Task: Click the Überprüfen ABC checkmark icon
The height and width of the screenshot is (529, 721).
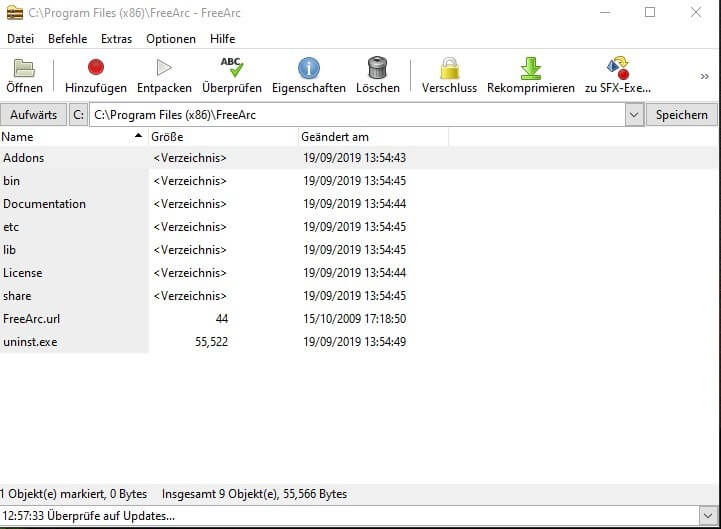Action: pyautogui.click(x=232, y=67)
